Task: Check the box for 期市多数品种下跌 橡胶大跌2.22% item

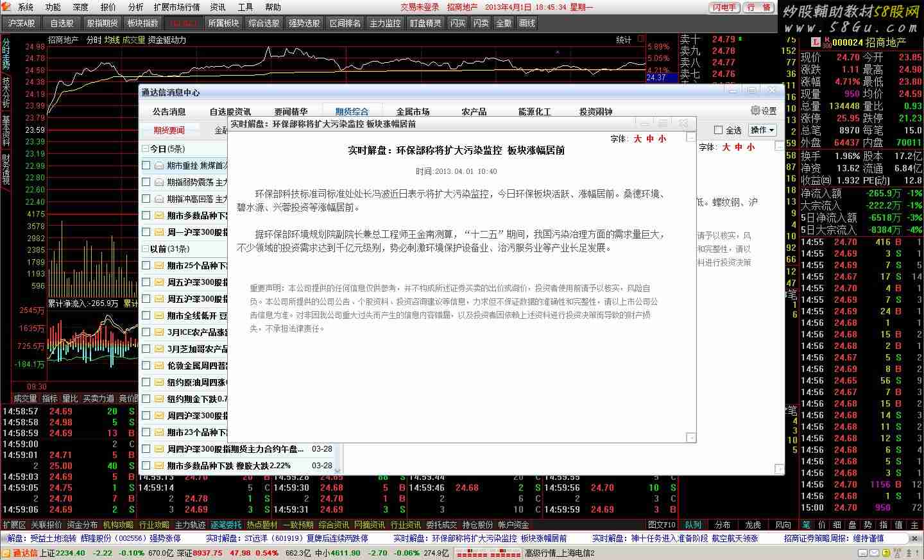Action: point(146,466)
